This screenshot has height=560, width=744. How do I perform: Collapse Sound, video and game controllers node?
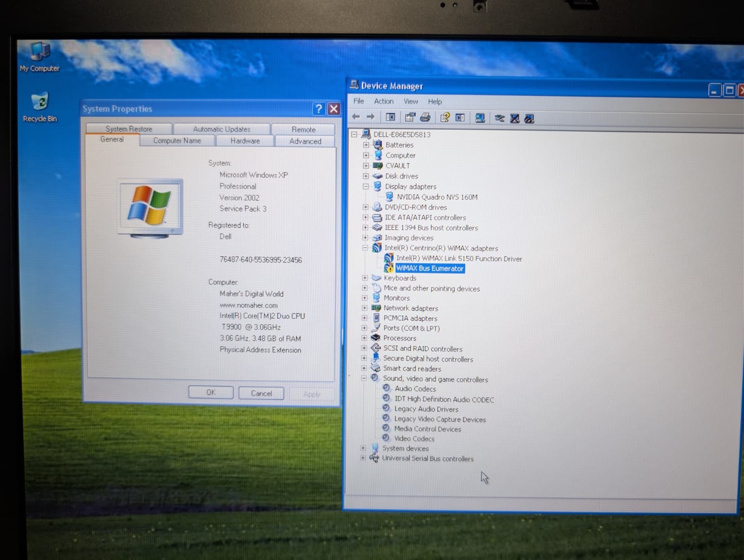(x=364, y=378)
